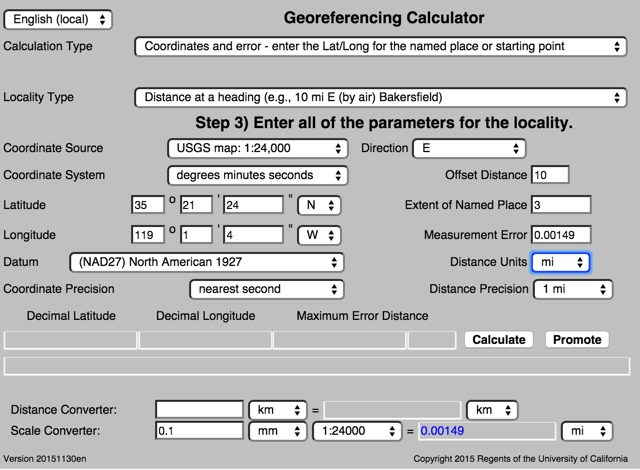640x470 pixels.
Task: Expand the Calculation Type dropdown
Action: pos(380,46)
